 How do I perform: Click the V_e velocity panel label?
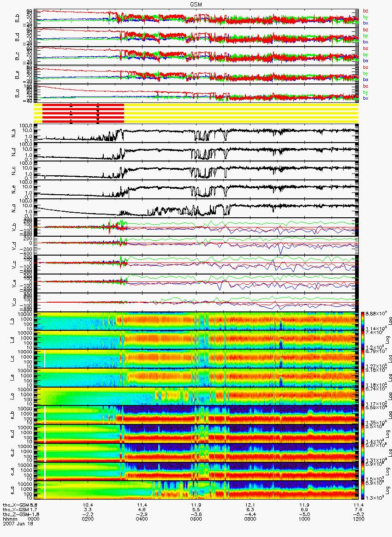coord(14,284)
